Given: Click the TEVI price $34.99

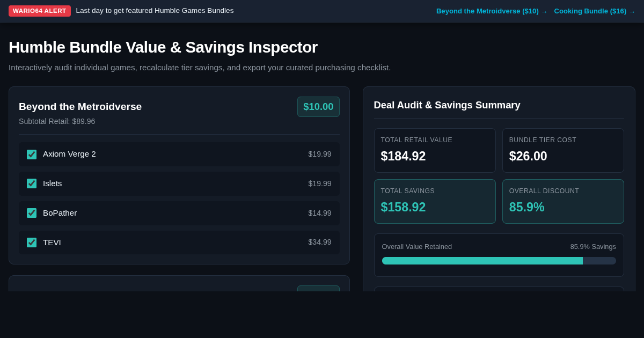Looking at the screenshot, I should click(x=320, y=243).
